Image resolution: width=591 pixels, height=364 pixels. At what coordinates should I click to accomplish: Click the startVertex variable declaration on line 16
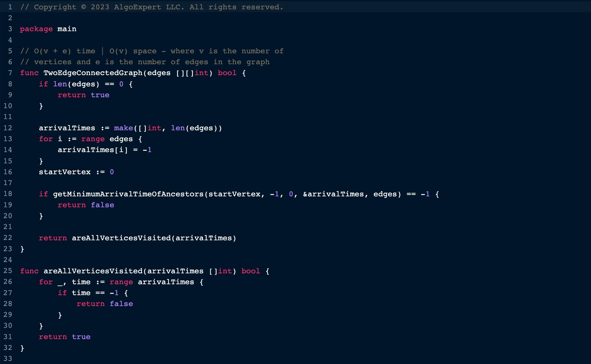(65, 172)
